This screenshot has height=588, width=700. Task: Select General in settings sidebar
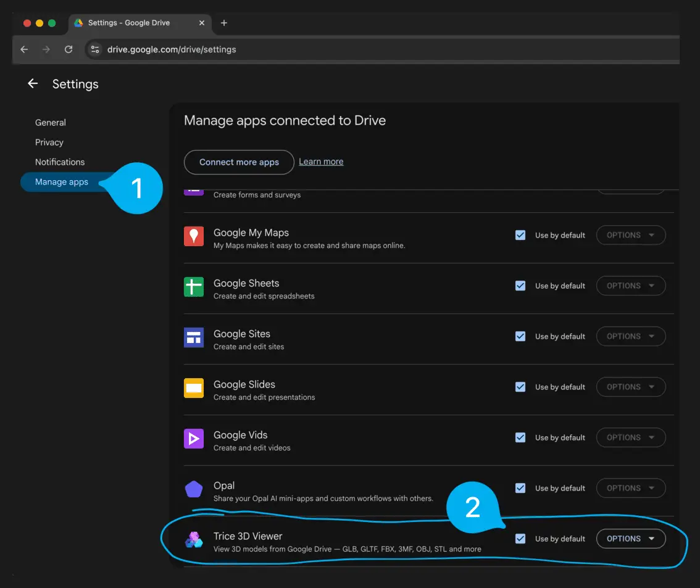51,123
